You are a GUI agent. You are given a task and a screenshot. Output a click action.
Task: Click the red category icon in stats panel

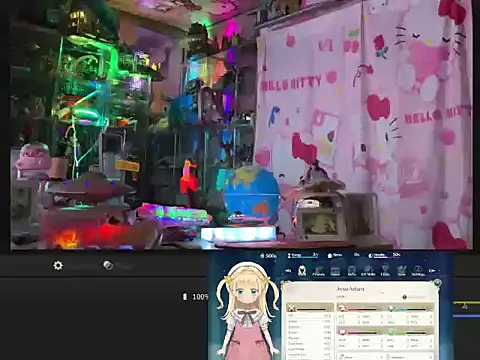[342, 308]
